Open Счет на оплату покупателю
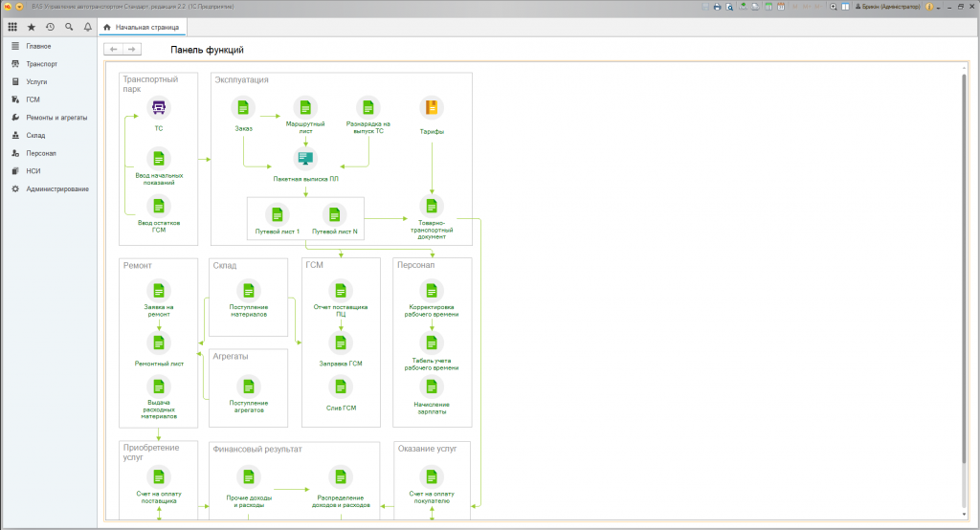Viewport: 980px width, 530px height. [x=432, y=477]
